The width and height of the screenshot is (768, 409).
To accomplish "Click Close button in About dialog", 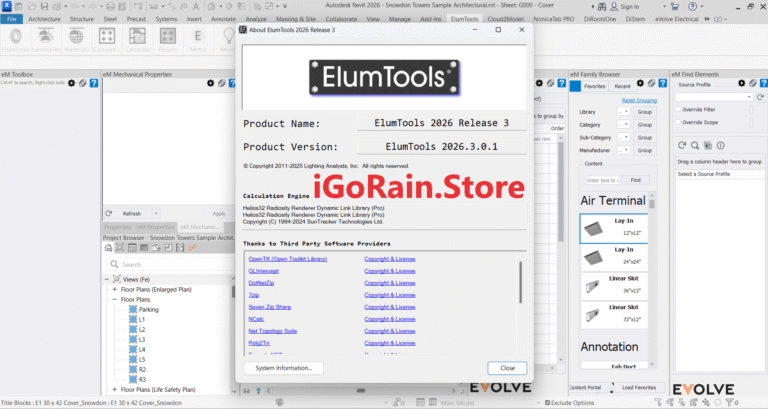I will (507, 368).
